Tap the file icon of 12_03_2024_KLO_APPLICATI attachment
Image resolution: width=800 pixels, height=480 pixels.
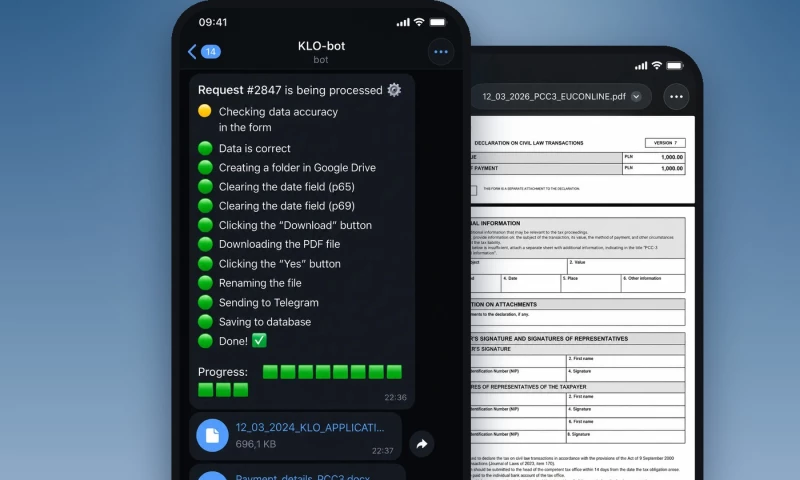point(212,435)
